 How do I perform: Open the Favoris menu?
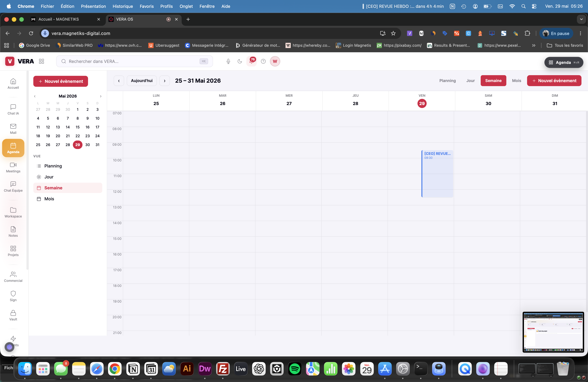click(147, 6)
